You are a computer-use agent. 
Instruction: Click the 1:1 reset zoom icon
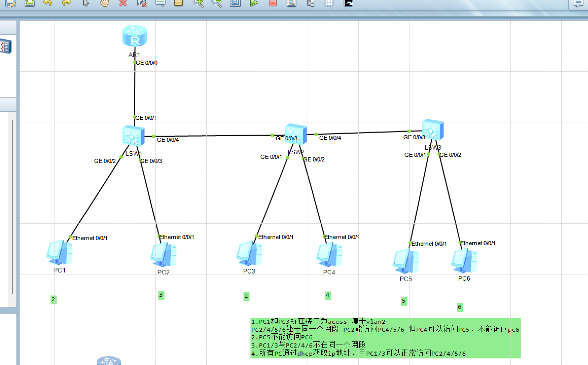pos(235,3)
